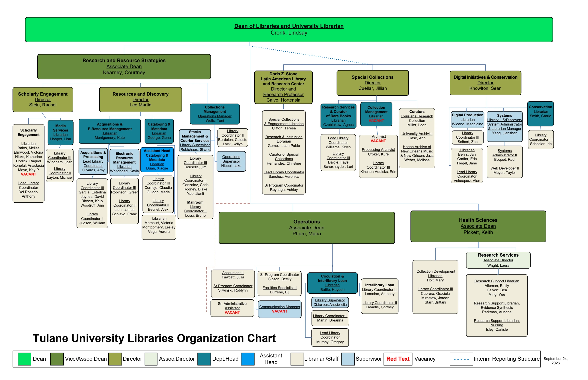Image resolution: width=588 pixels, height=380 pixels.
Task: Select the Research and Resource Strategies Associate Dean box
Action: (x=124, y=67)
